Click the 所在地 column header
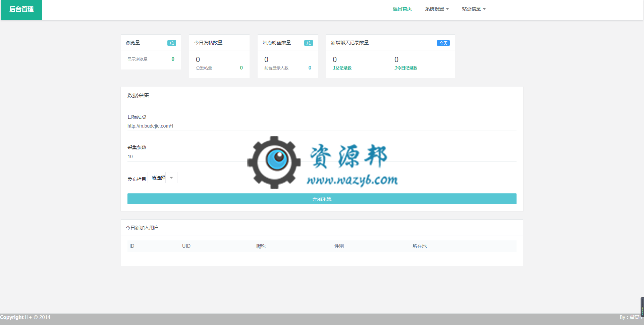Image resolution: width=644 pixels, height=325 pixels. pyautogui.click(x=420, y=246)
